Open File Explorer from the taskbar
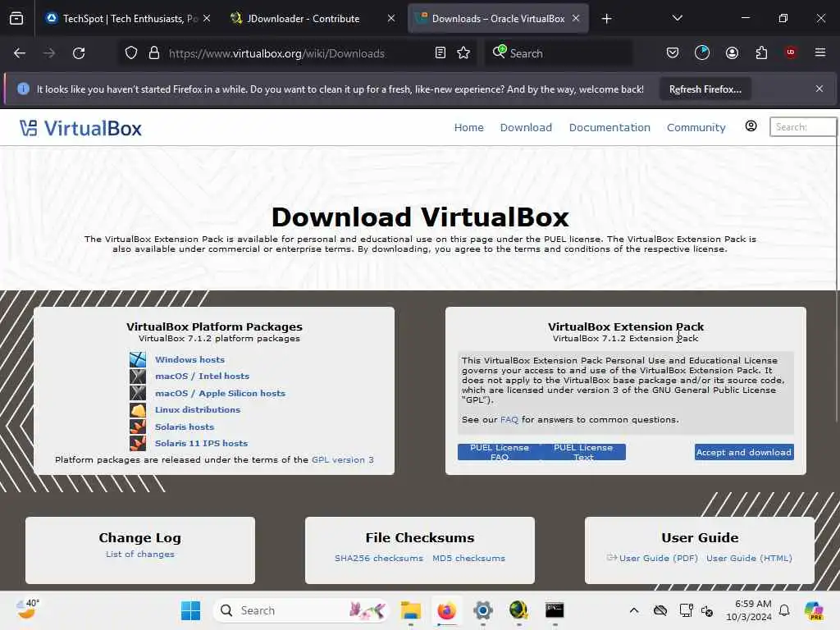The height and width of the screenshot is (630, 840). [x=411, y=610]
